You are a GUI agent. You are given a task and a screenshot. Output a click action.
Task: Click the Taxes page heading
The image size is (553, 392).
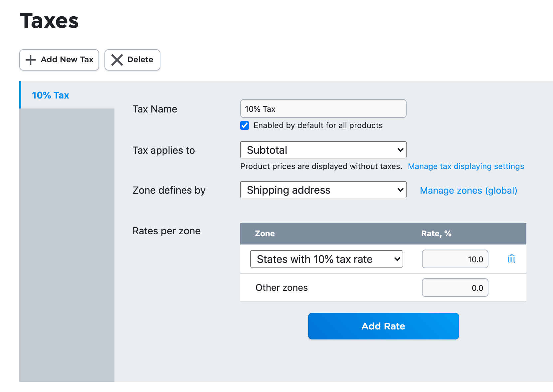[49, 21]
